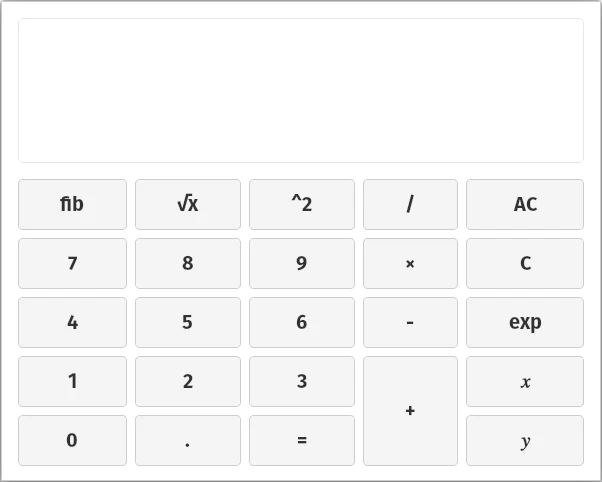Hit the AC all-clear button
Screen dimensions: 602x482
525,204
